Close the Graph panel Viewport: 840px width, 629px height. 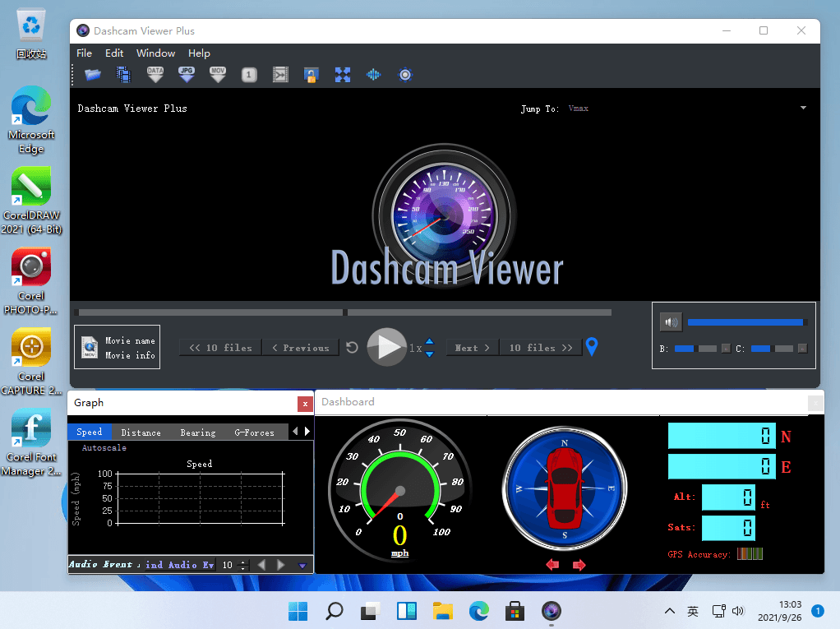point(305,404)
